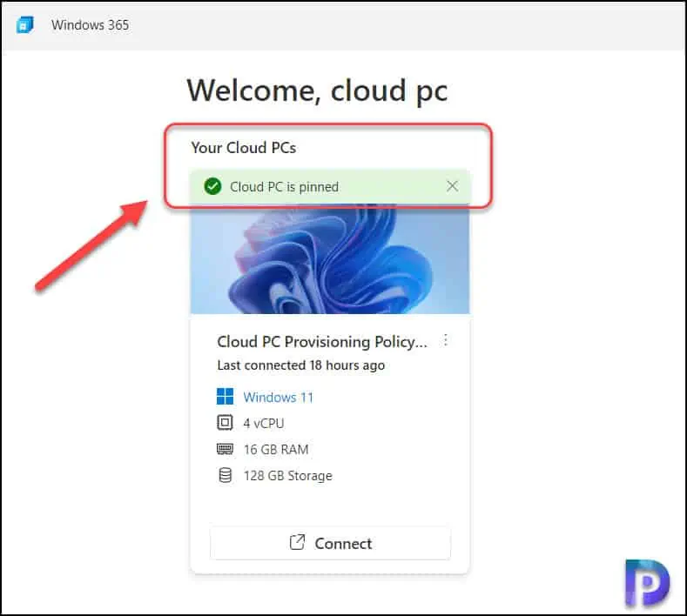Connect to the Cloud PC
This screenshot has width=687, height=616.
point(330,543)
